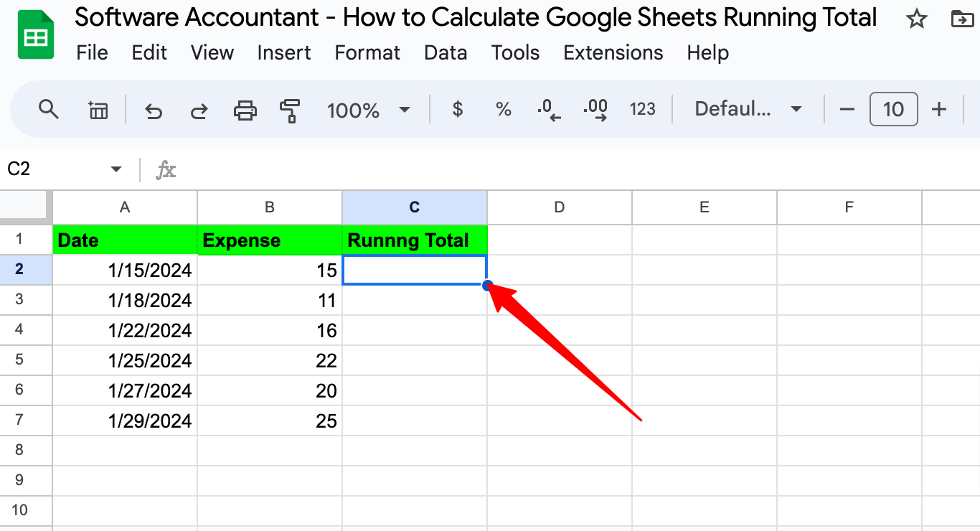Star this spreadsheet document
Viewport: 980px width, 531px height.
pyautogui.click(x=916, y=19)
